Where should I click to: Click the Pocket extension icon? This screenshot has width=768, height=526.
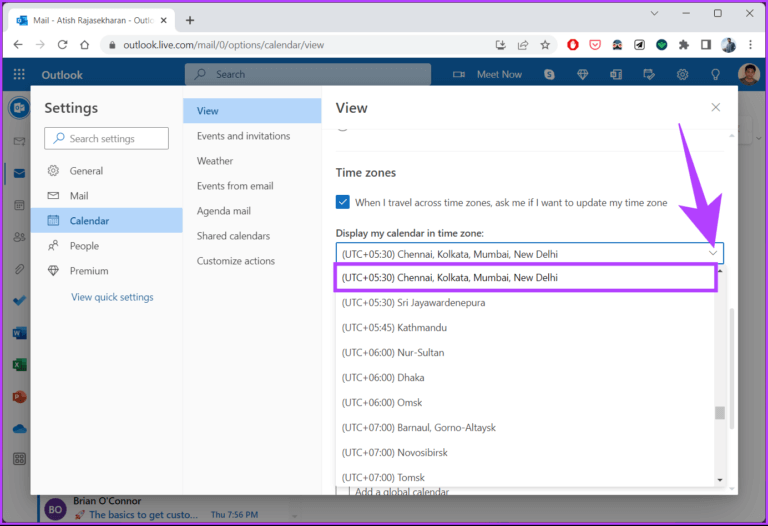click(x=595, y=45)
